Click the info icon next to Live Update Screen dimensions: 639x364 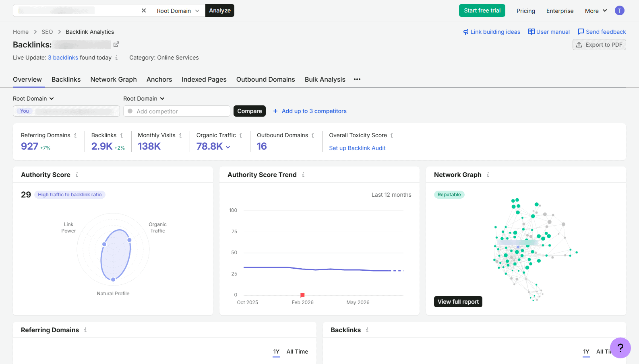click(116, 58)
